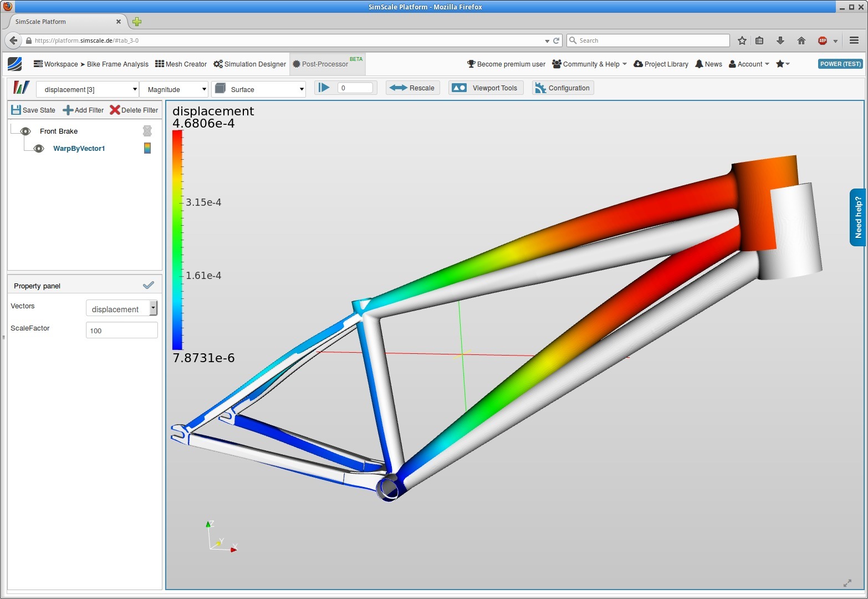Click the animation frame number field
Viewport: 868px width, 599px height.
click(355, 88)
